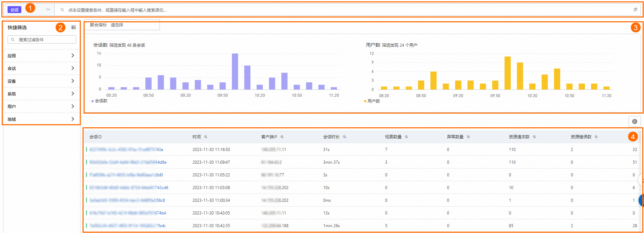Click resource requests 85 in 10:42:35 row
This screenshot has width=644, height=233.
pos(511,226)
